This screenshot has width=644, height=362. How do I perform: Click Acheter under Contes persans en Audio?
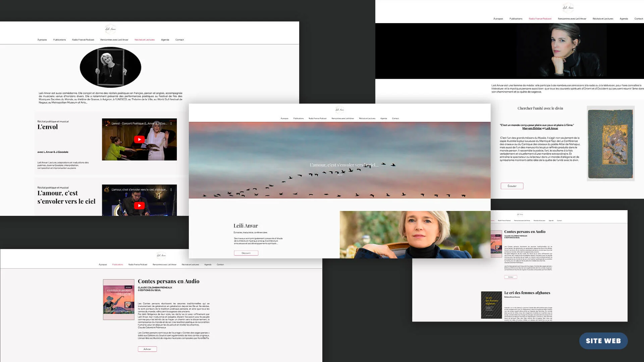[147, 349]
